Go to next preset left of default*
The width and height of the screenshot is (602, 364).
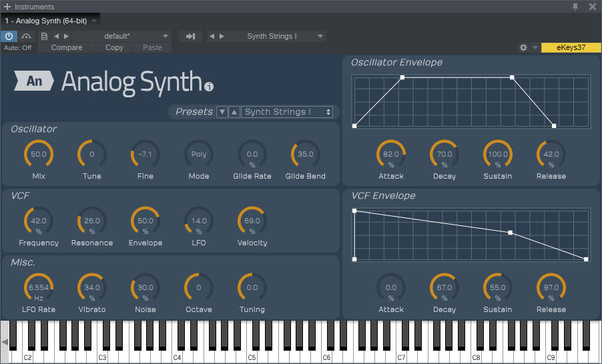tap(66, 36)
